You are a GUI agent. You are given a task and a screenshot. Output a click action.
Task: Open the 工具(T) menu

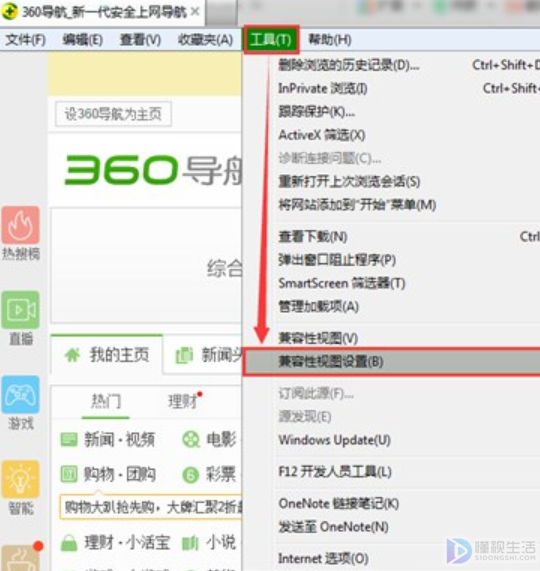[x=271, y=39]
